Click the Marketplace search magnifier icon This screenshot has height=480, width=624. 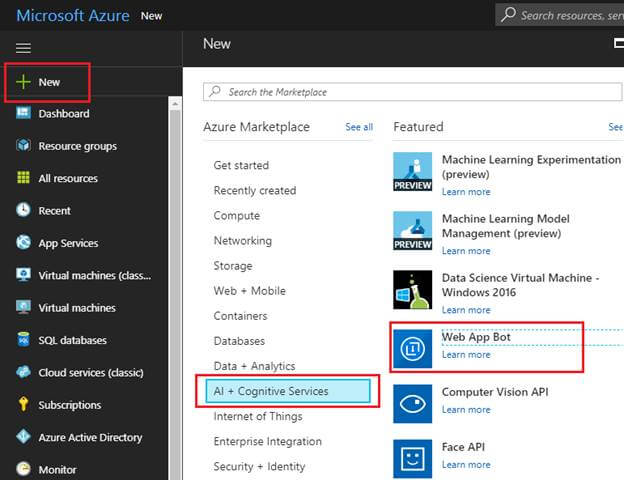coord(215,92)
